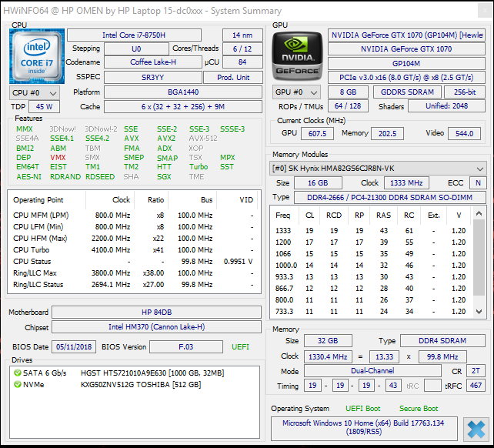Click the green UEFI label

click(240, 347)
